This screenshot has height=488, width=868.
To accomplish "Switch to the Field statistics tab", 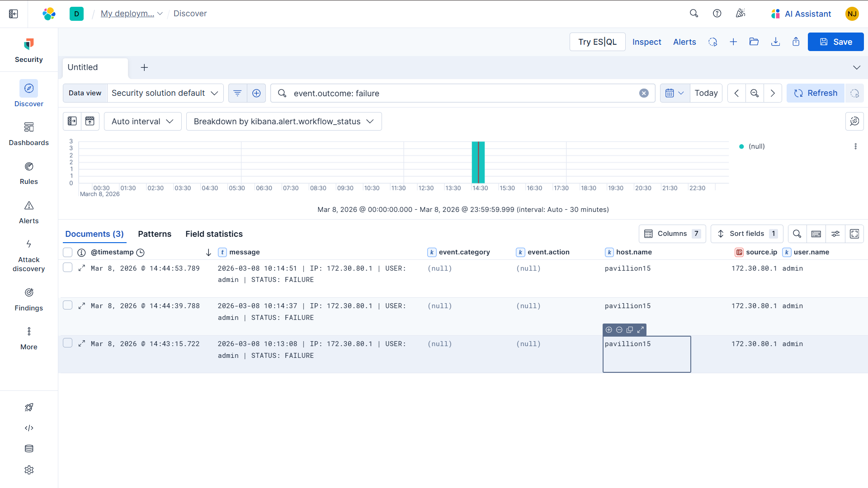I will 214,234.
